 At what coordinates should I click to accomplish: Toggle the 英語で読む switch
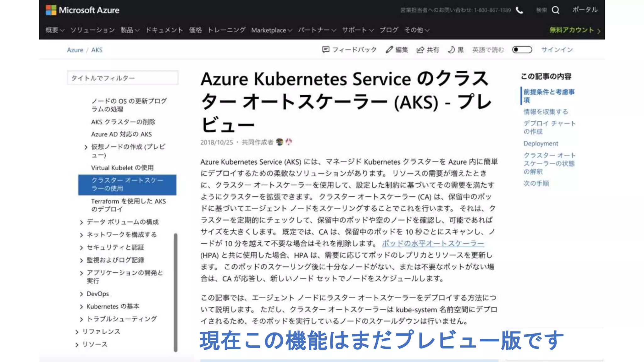click(522, 50)
